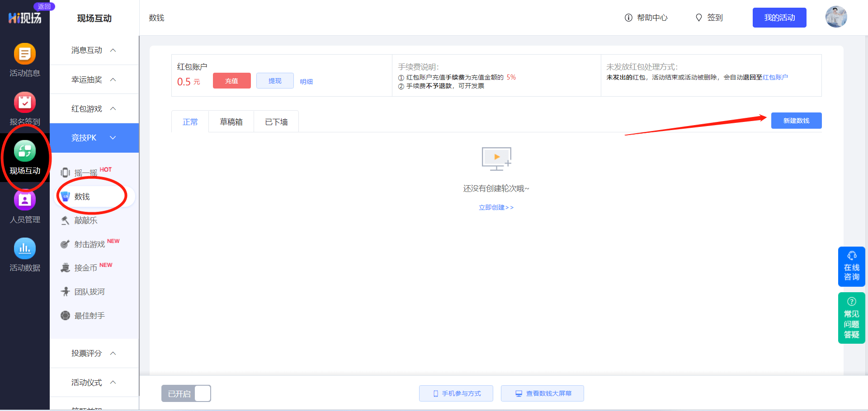Expand the 幸运抽奖 menu section
Viewport: 868px width, 411px height.
[x=94, y=79]
